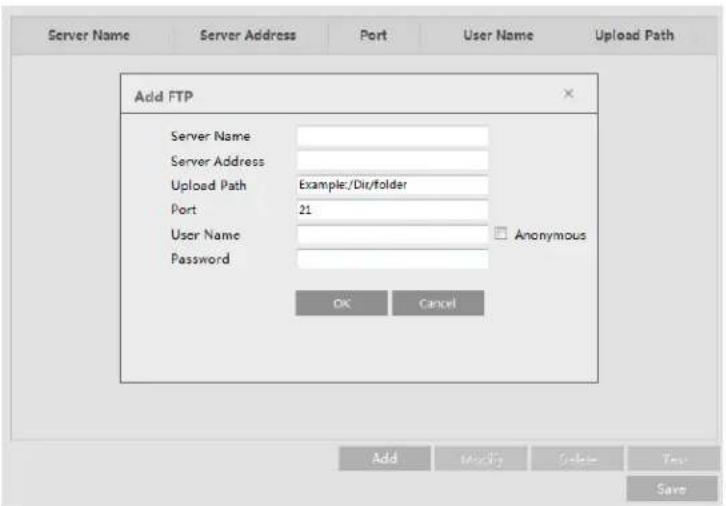Save the FTP configuration
Screen dimensions: 726x506
(672, 488)
